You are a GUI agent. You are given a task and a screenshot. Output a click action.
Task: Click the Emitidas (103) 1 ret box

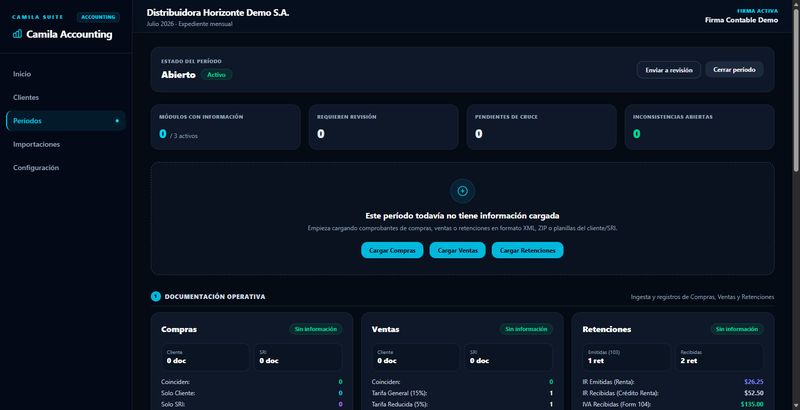(x=626, y=357)
